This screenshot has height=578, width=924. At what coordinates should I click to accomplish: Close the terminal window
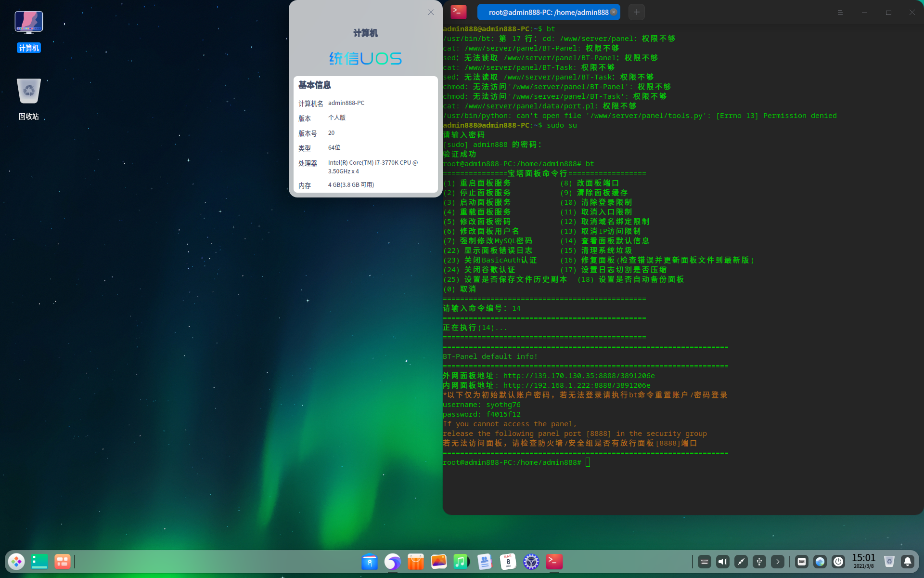(x=912, y=13)
